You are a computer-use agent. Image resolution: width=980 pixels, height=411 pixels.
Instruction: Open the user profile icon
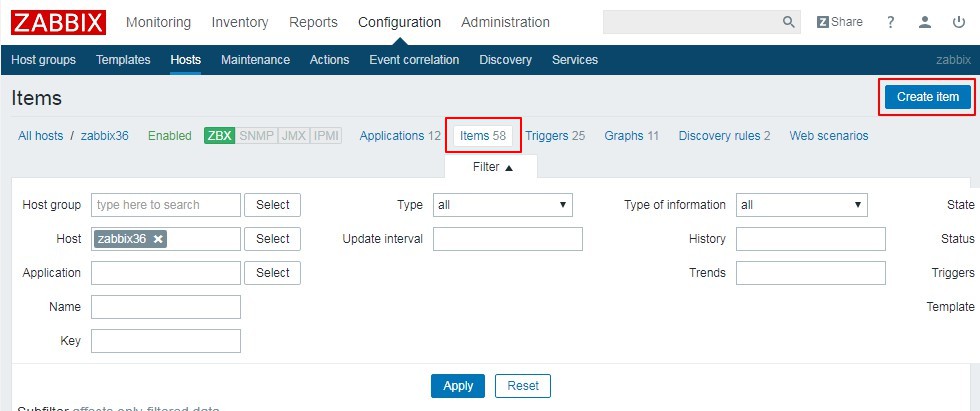click(926, 22)
